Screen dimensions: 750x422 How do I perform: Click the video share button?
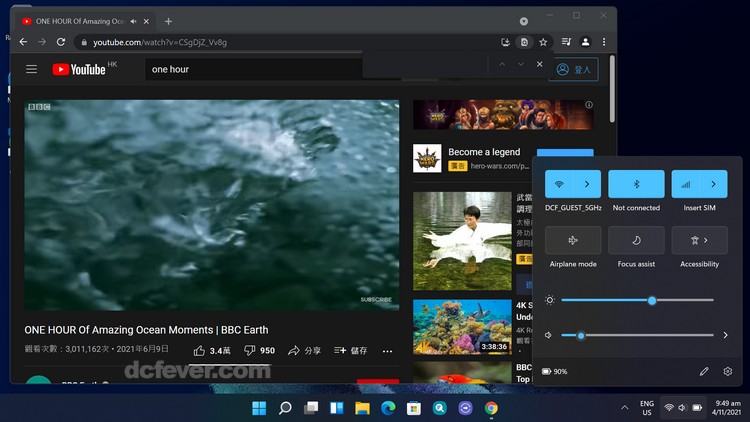pos(304,351)
